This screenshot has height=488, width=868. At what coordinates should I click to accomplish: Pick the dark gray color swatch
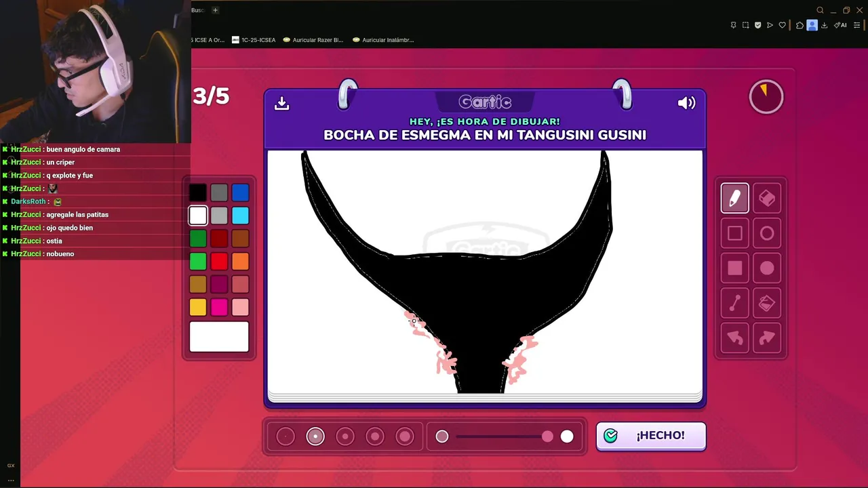click(219, 192)
